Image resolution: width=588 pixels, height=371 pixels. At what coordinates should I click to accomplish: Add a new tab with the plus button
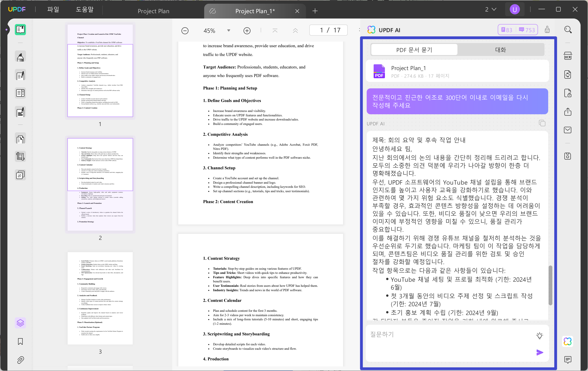[315, 11]
